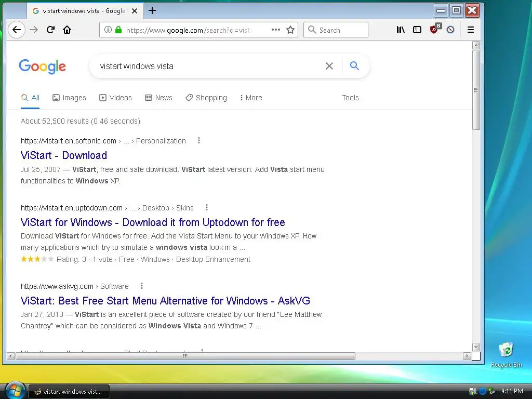This screenshot has width=532, height=399.
Task: Click the vertical scrollbar down arrow
Action: 476,347
